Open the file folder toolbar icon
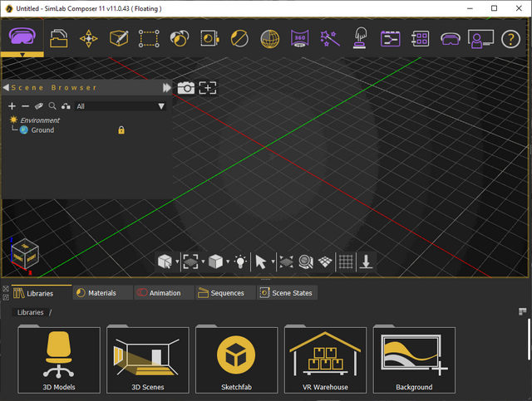Image resolution: width=532 pixels, height=401 pixels. pyautogui.click(x=59, y=39)
